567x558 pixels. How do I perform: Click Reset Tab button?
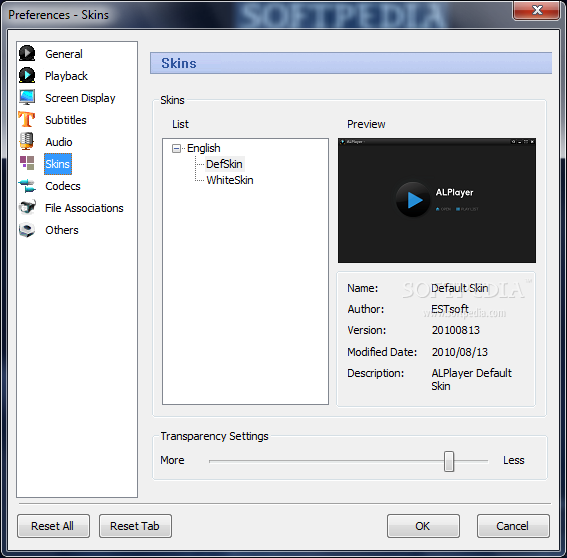coord(135,526)
